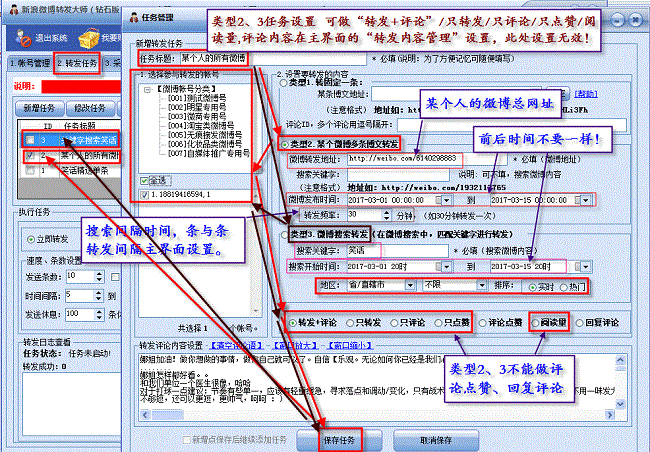Select the 评论点赞 radio option

(x=482, y=323)
